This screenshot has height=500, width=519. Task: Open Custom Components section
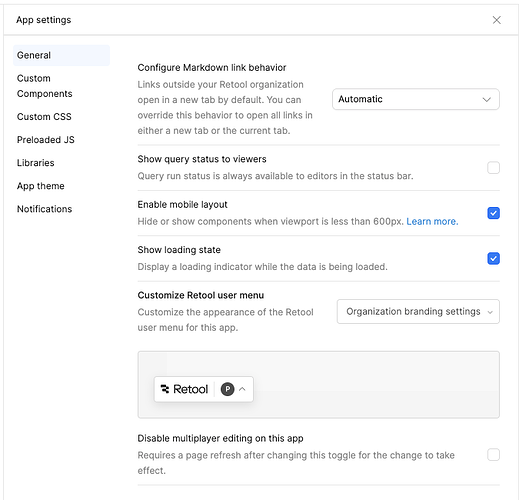[45, 86]
